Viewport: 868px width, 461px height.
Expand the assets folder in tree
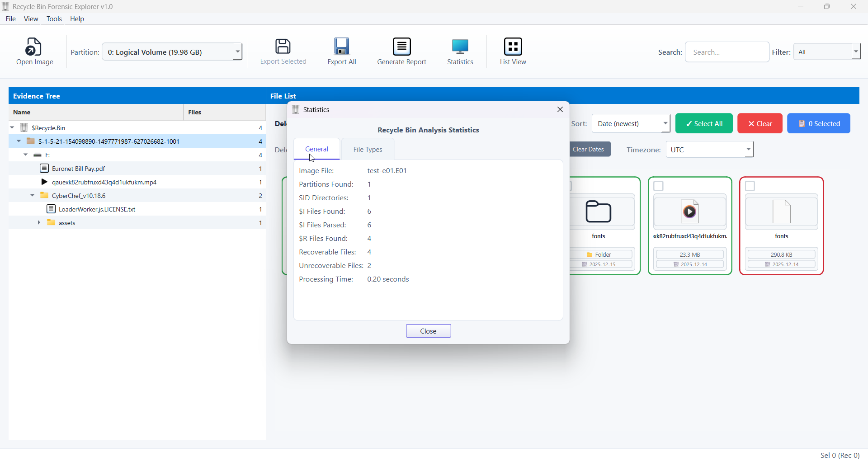pos(39,223)
